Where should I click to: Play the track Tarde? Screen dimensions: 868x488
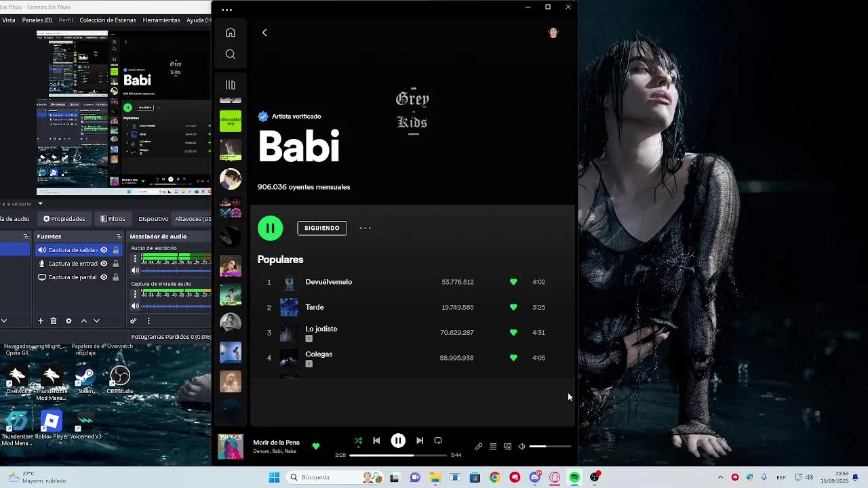pos(315,307)
